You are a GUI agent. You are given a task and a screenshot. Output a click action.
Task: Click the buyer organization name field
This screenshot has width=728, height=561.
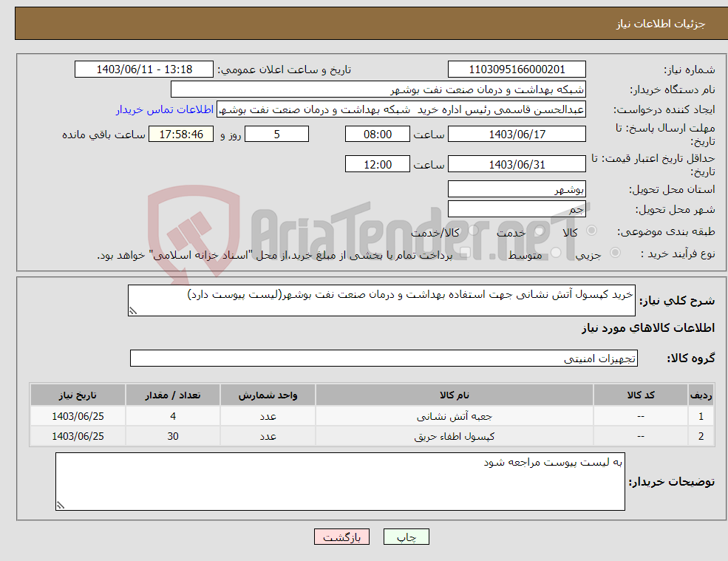click(378, 89)
